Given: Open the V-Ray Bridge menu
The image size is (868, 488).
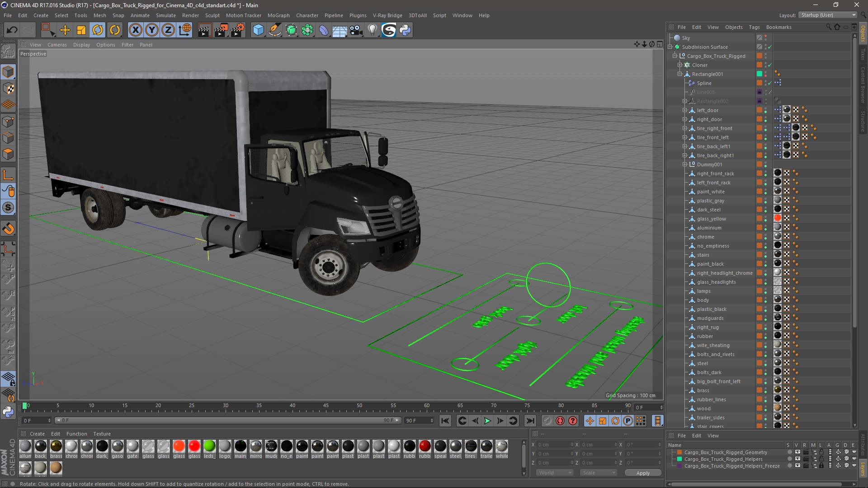Looking at the screenshot, I should pos(387,15).
